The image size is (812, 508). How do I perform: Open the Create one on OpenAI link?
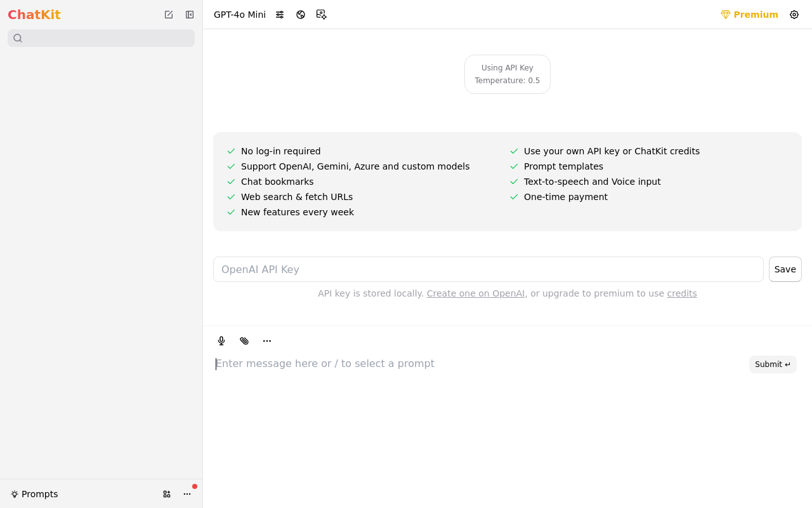point(476,293)
